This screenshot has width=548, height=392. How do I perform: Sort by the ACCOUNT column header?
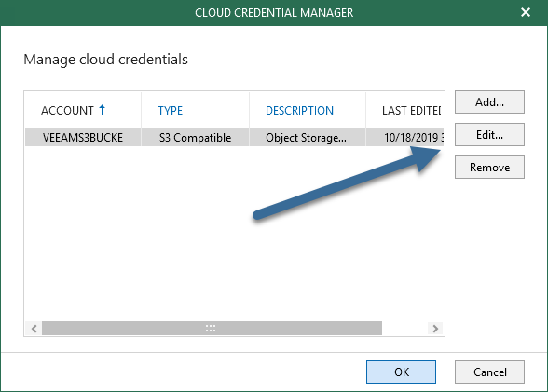tap(67, 110)
